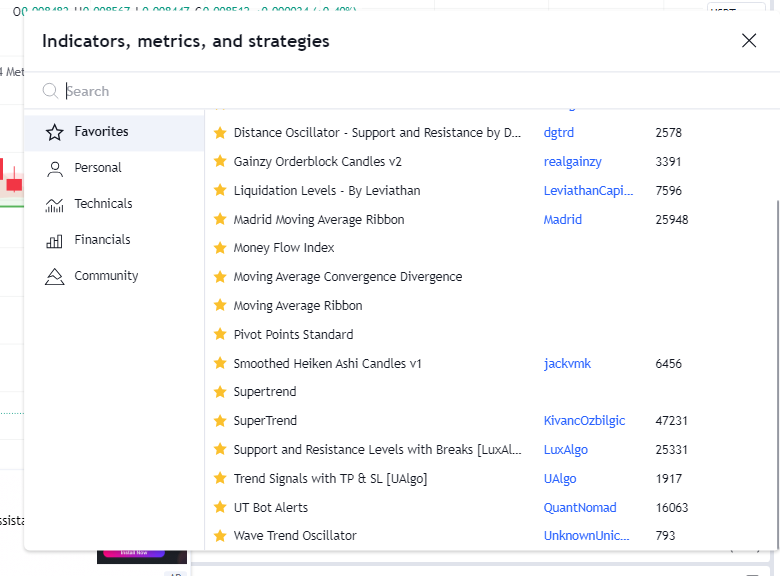780x576 pixels.
Task: Open author link LeviathanCapi...
Action: click(x=588, y=191)
